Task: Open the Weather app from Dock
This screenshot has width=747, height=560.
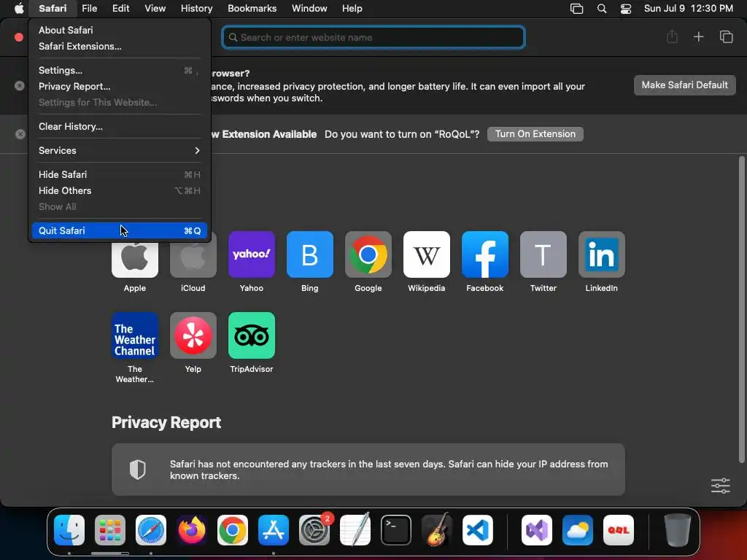Action: (x=578, y=530)
